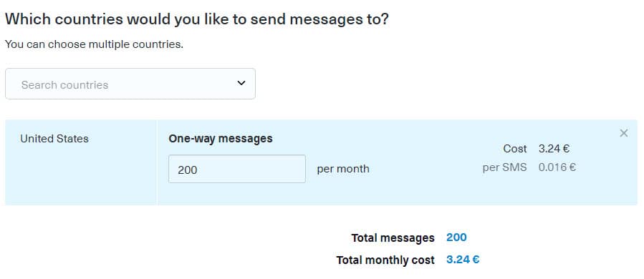Click the 'Total monthly cost' label
Image resolution: width=644 pixels, height=279 pixels.
385,260
